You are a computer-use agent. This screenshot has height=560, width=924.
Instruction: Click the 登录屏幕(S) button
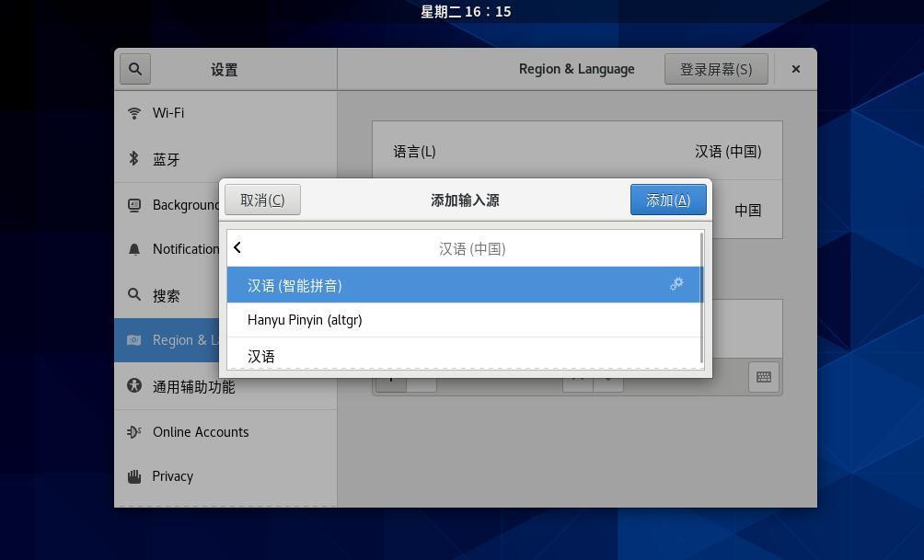pos(716,68)
